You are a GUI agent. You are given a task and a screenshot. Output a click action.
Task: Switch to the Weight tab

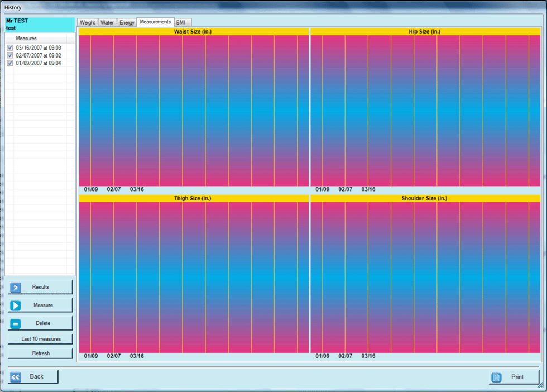tap(87, 22)
